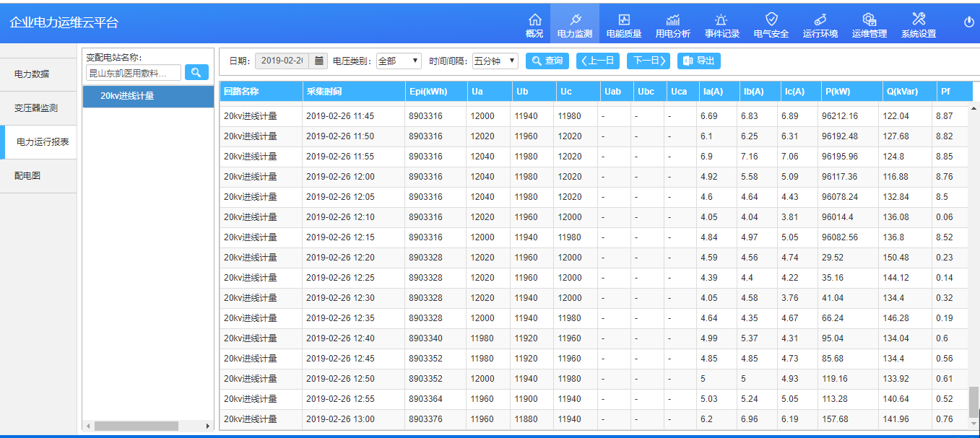This screenshot has width=980, height=438.
Task: Click the 变配电站名称 input field
Action: pos(134,73)
